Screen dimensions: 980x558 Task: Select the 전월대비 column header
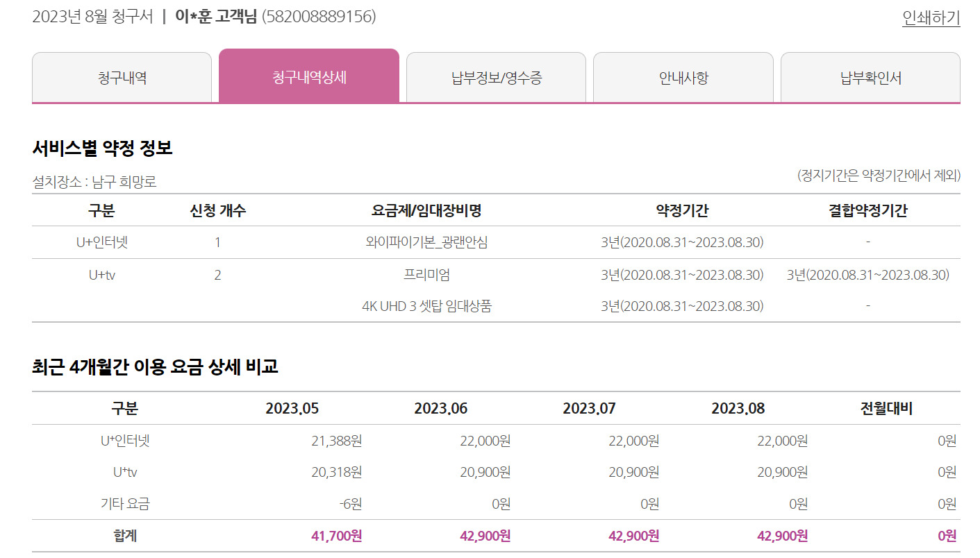[886, 408]
